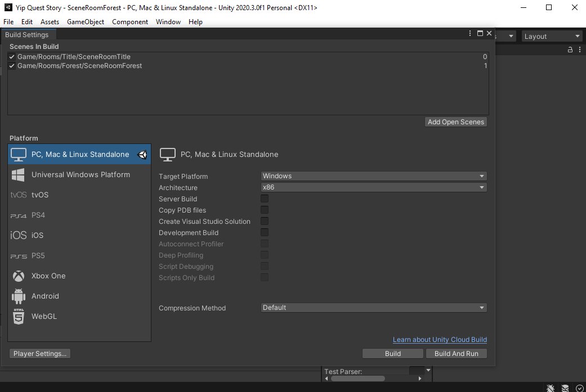586x392 pixels.
Task: Open the Layout dropdown
Action: pos(552,36)
